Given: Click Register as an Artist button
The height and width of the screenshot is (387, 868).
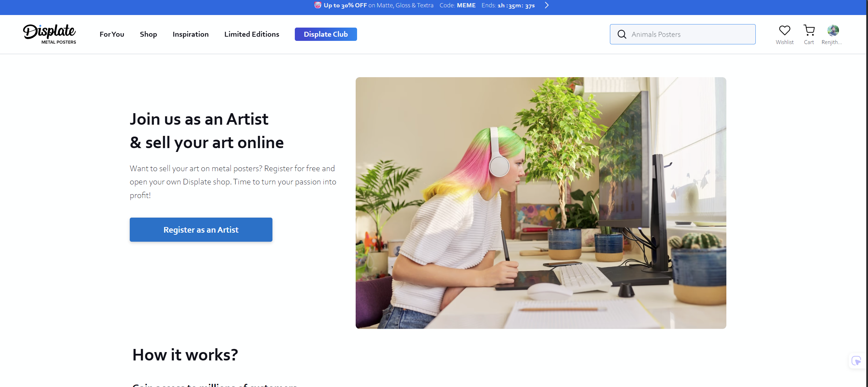Looking at the screenshot, I should coord(201,229).
